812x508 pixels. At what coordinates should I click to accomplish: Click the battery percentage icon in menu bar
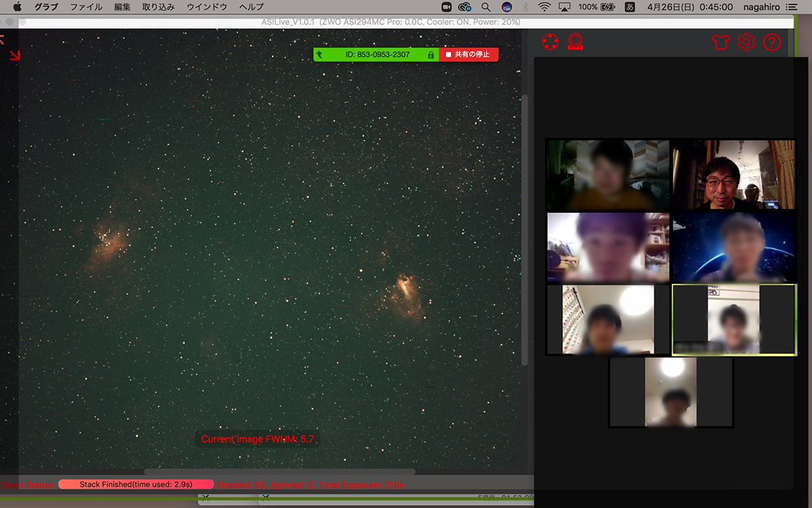pyautogui.click(x=597, y=7)
